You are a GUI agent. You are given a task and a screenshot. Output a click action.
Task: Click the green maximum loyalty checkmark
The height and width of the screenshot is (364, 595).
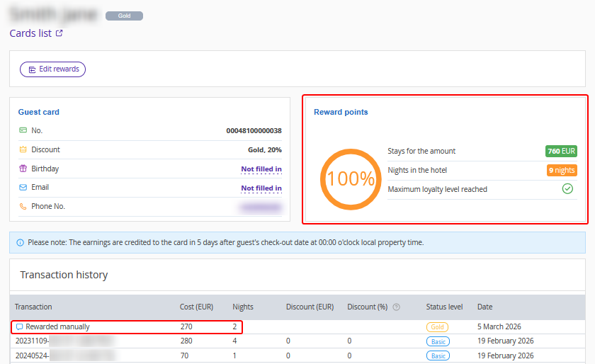click(x=567, y=189)
